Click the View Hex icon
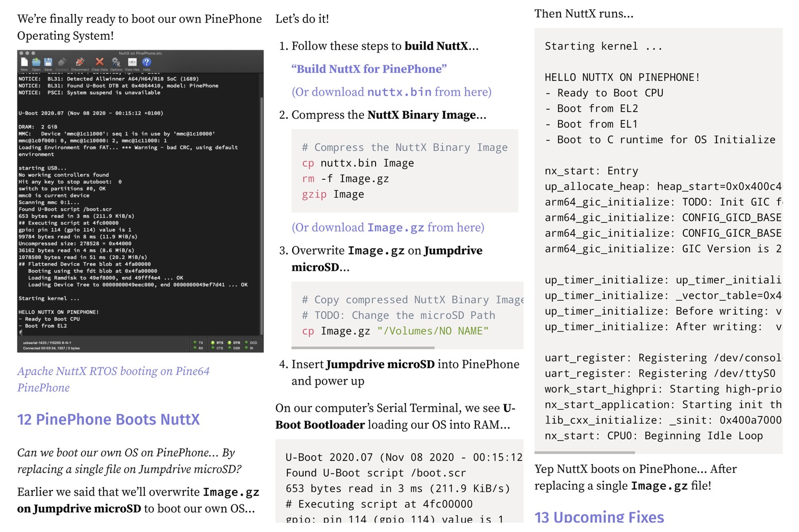Image resolution: width=799 pixels, height=532 pixels. [132, 62]
